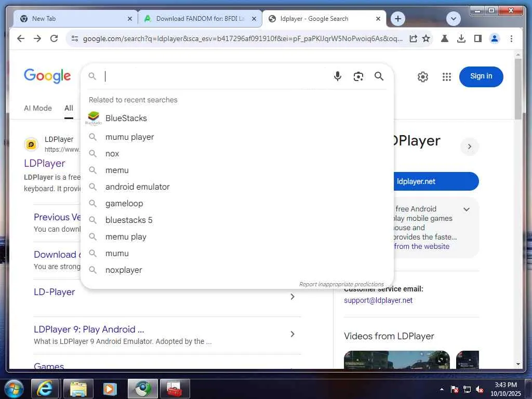Image resolution: width=532 pixels, height=399 pixels.
Task: Click the address bar URL
Action: (x=243, y=38)
